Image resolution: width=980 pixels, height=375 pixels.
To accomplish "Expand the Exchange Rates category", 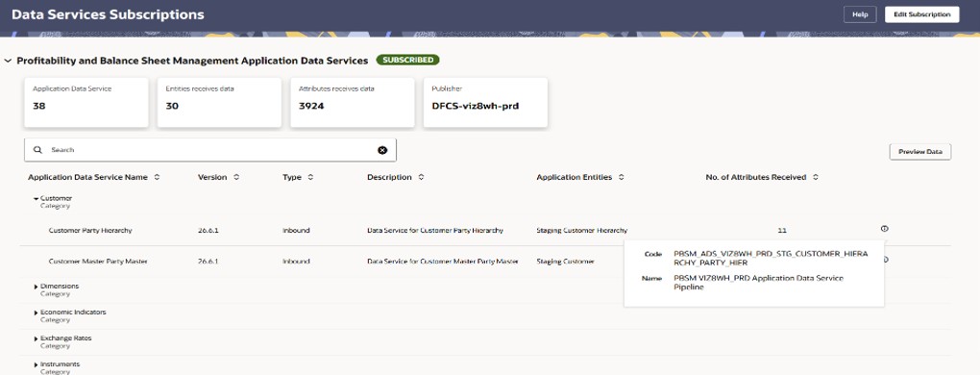I will pos(36,338).
